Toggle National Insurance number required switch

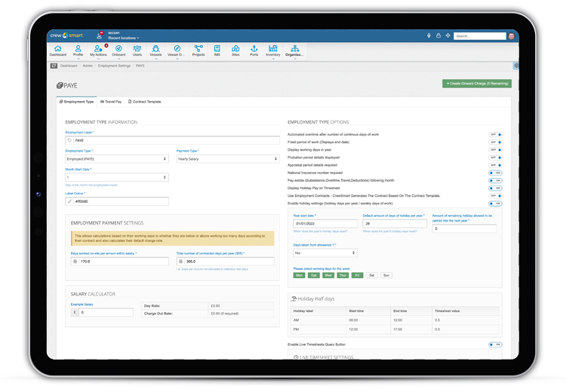point(495,173)
